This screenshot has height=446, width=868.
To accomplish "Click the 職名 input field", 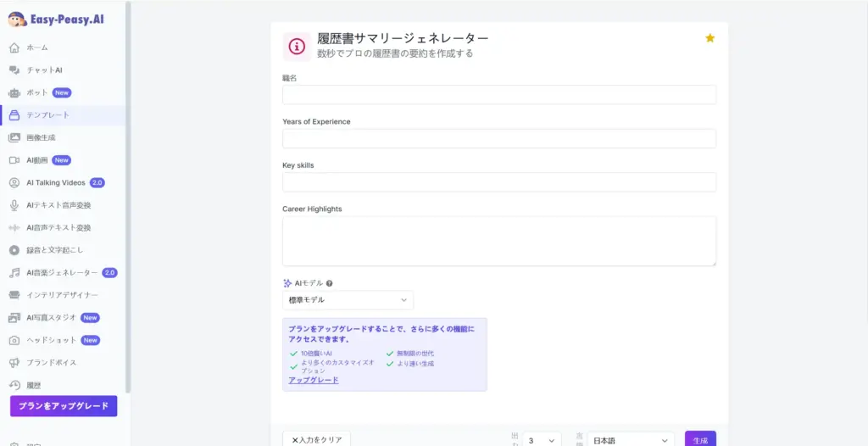I will coord(498,94).
